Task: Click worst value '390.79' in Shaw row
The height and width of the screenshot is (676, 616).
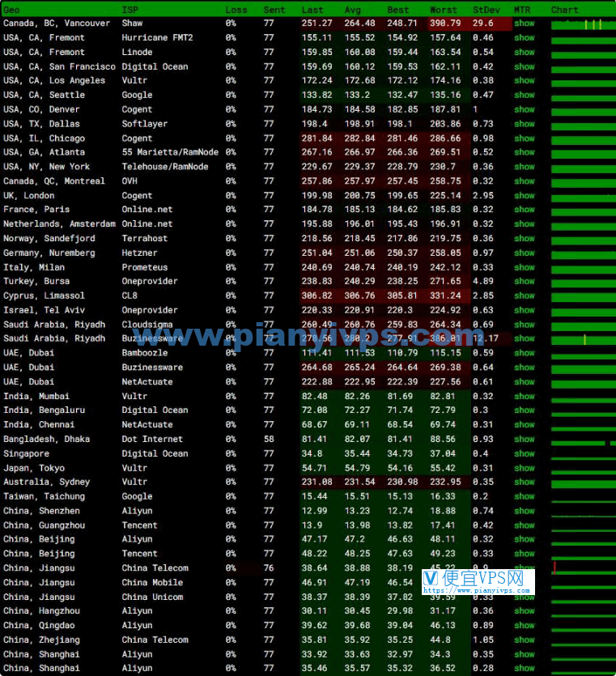Action: [x=445, y=23]
